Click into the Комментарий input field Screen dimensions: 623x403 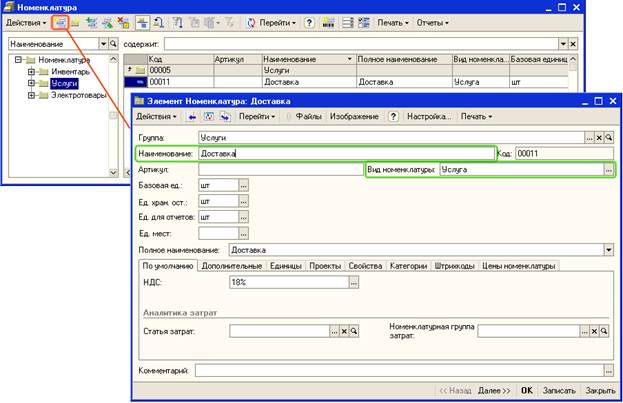click(400, 370)
